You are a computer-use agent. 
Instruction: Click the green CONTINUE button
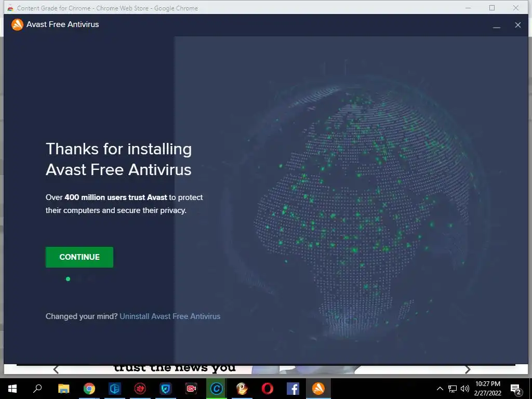(79, 257)
